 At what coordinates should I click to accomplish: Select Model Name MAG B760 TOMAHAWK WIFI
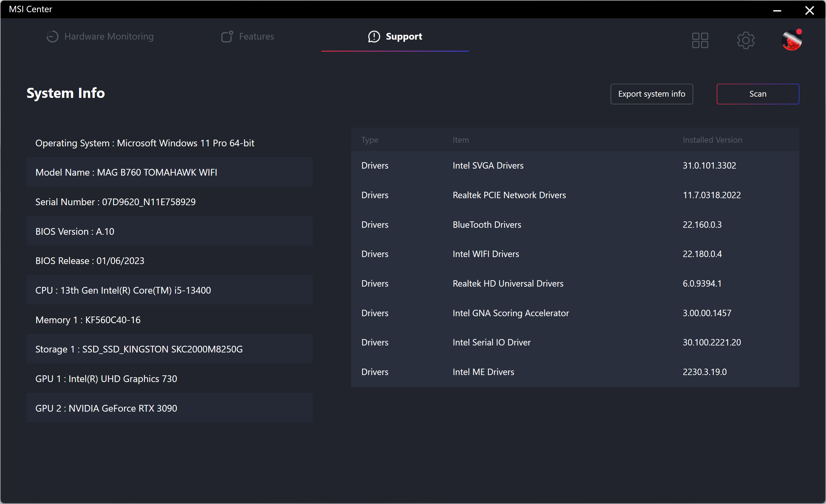click(x=170, y=172)
